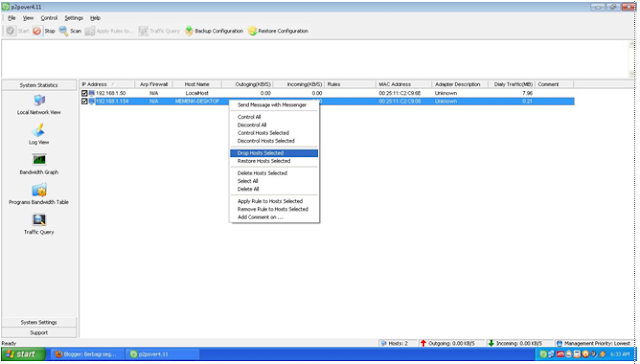Click Apply Rules to toolbar icon
The height and width of the screenshot is (364, 640).
point(90,31)
